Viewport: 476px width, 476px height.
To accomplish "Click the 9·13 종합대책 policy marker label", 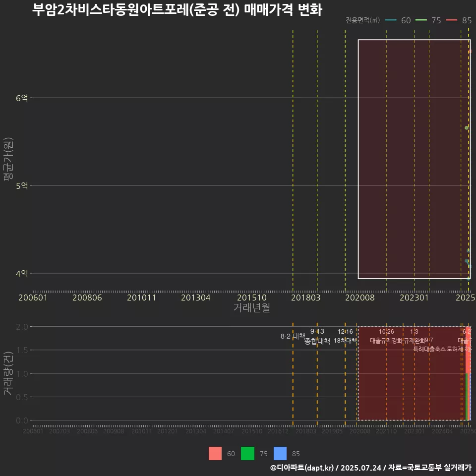I will [317, 336].
